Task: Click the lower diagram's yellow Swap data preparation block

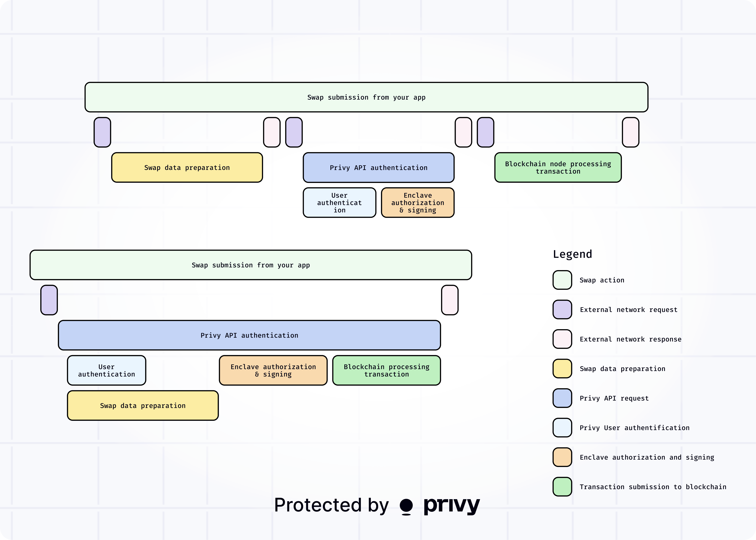Action: click(x=143, y=406)
